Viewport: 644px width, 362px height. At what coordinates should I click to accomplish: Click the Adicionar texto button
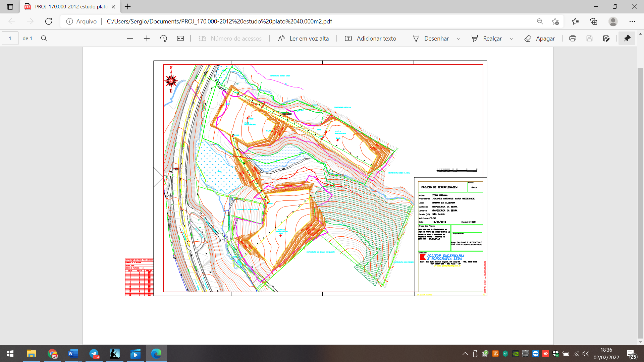coord(371,39)
